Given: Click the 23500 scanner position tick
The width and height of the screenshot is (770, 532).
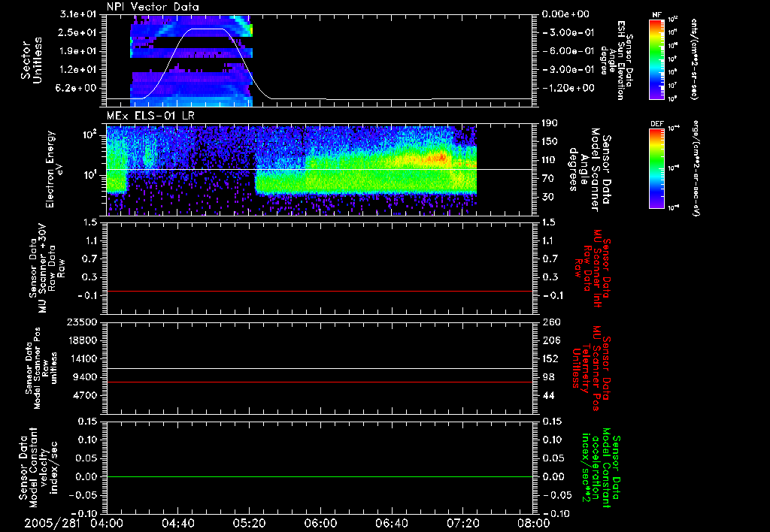Looking at the screenshot, I should (x=83, y=322).
